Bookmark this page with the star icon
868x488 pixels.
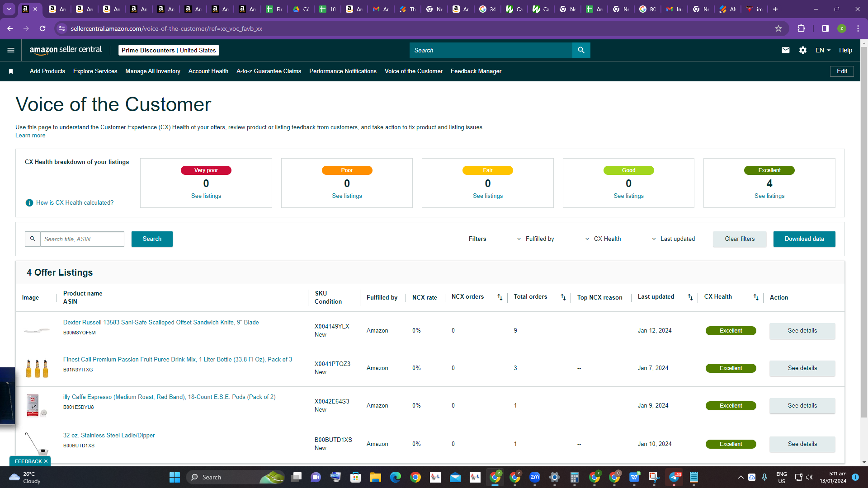[x=778, y=28]
